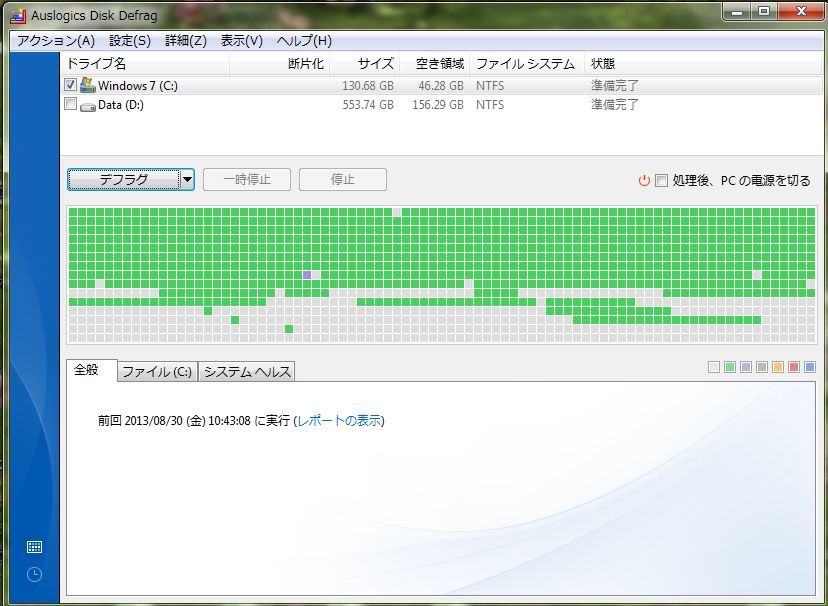
Task: Open the scheduler clock icon in sidebar
Action: [x=34, y=574]
